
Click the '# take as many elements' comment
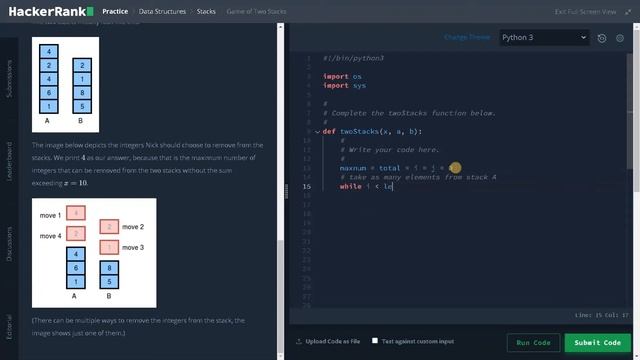[x=418, y=177]
